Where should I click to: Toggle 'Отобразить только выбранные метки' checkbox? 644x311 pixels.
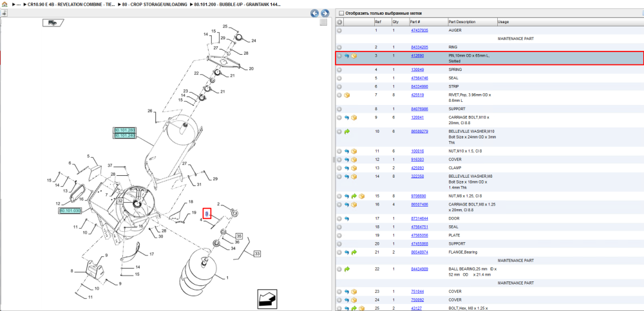click(341, 13)
